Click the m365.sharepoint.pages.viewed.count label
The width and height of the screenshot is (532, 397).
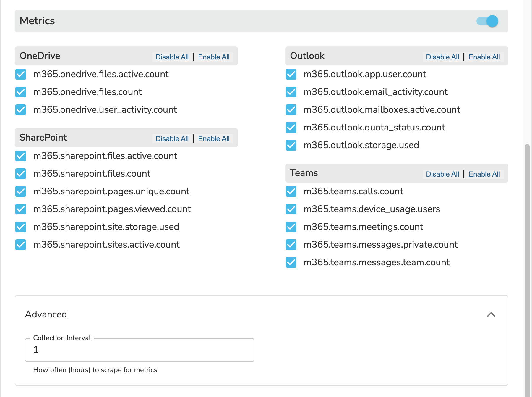(x=112, y=209)
